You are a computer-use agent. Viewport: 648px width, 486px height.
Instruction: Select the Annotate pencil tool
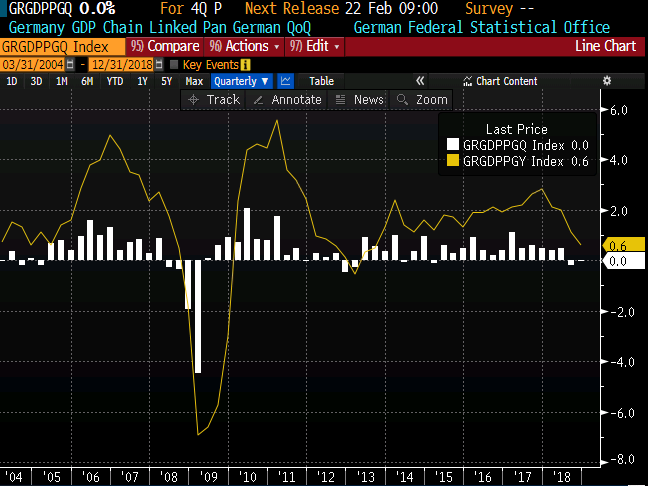tap(259, 100)
